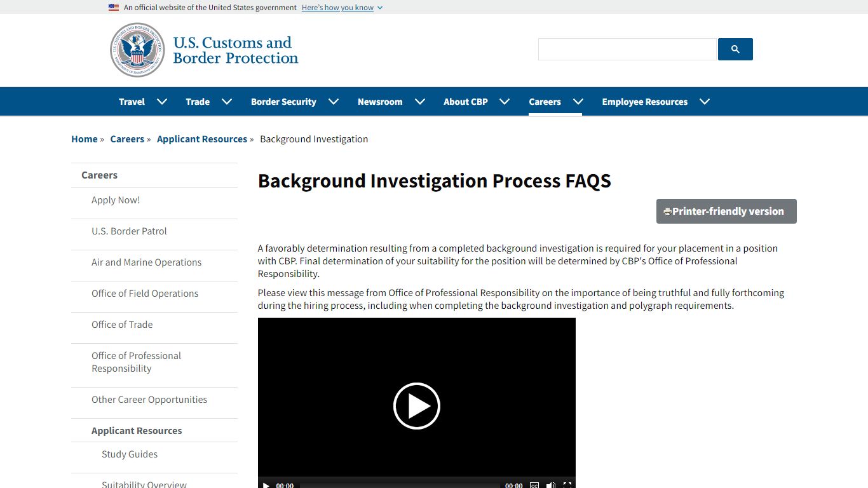Click 'An official website' banner text

tap(210, 8)
